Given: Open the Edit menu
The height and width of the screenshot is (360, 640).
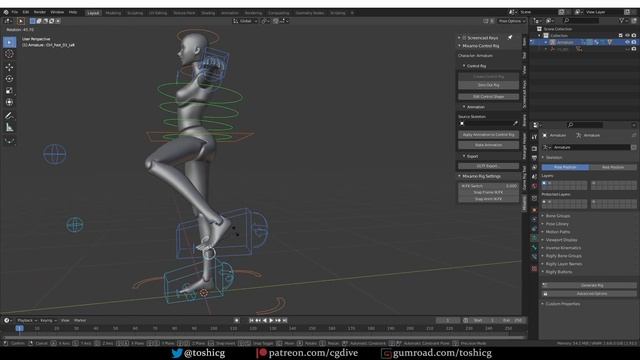Looking at the screenshot, I should pos(26,12).
